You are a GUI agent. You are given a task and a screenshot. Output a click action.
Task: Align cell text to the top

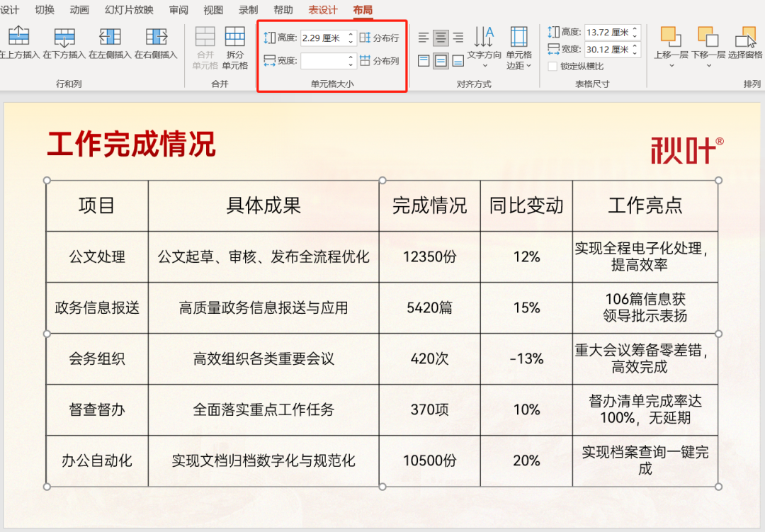[x=424, y=61]
